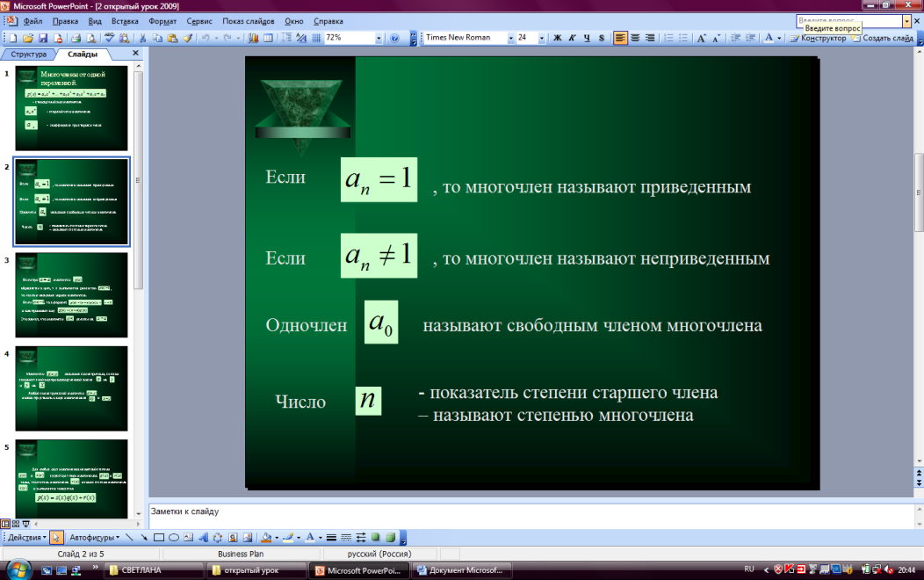The height and width of the screenshot is (580, 924).
Task: Open the font size 24 dropdown
Action: point(542,38)
